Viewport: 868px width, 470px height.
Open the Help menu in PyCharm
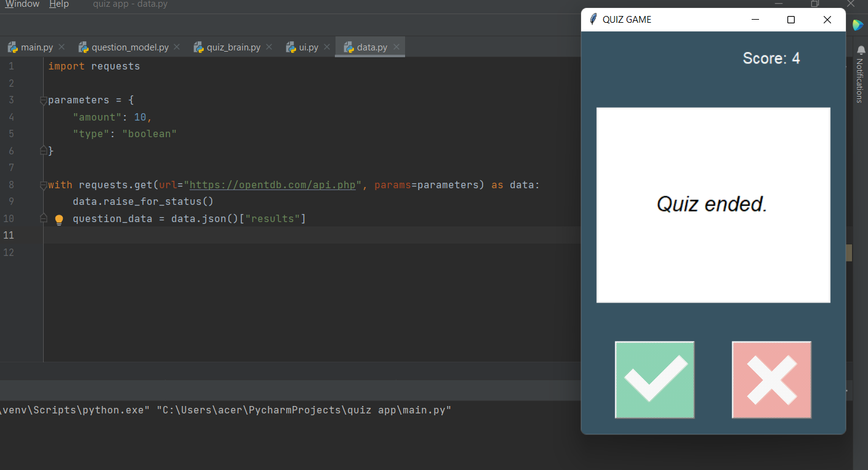point(59,4)
